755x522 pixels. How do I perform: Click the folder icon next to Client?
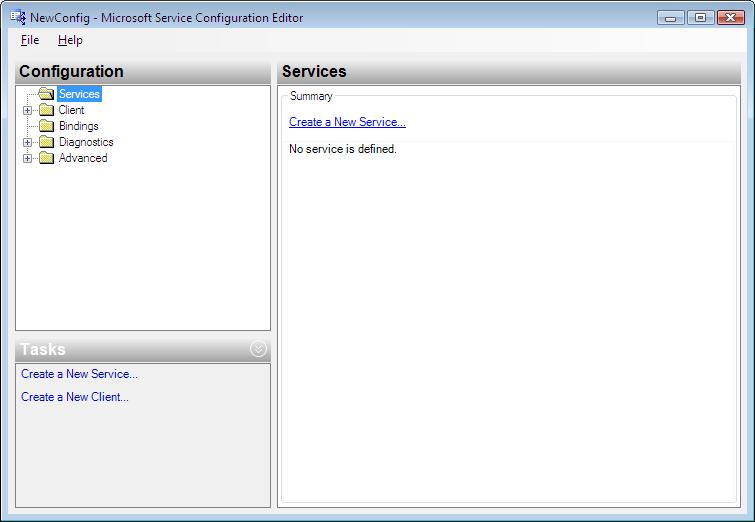coord(46,110)
